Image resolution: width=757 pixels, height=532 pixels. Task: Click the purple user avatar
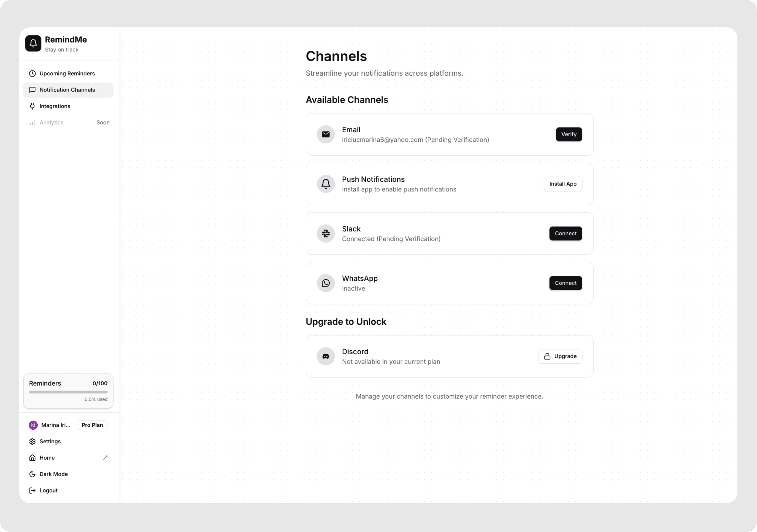33,425
